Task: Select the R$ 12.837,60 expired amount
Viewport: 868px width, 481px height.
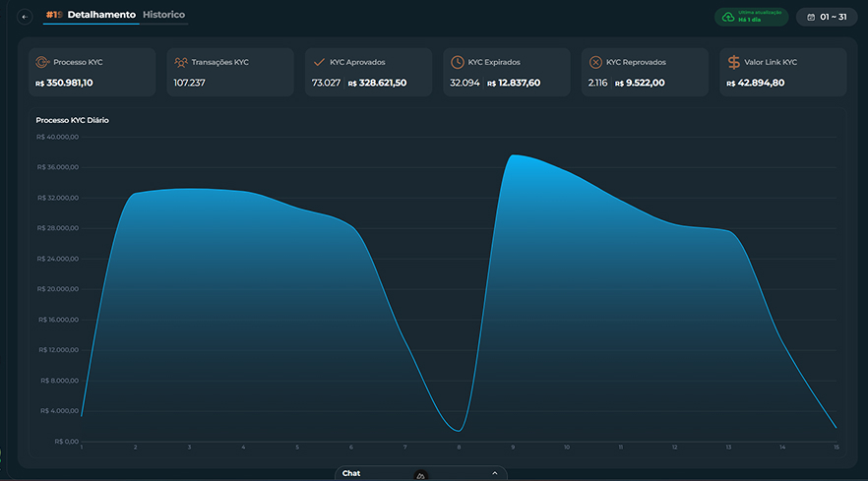Action: tap(514, 83)
